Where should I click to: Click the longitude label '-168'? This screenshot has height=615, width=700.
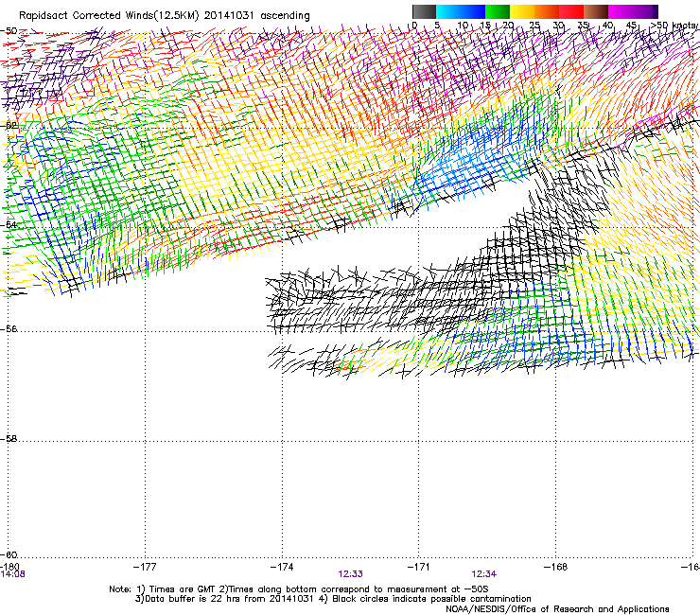[556, 567]
